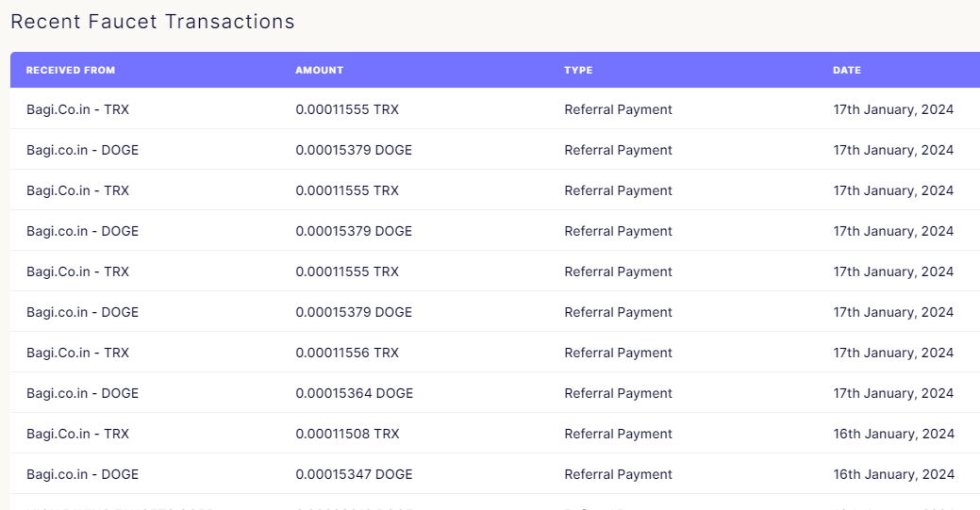Open sender name in the 0.00015364 DOGE row
The image size is (980, 510).
pos(82,393)
